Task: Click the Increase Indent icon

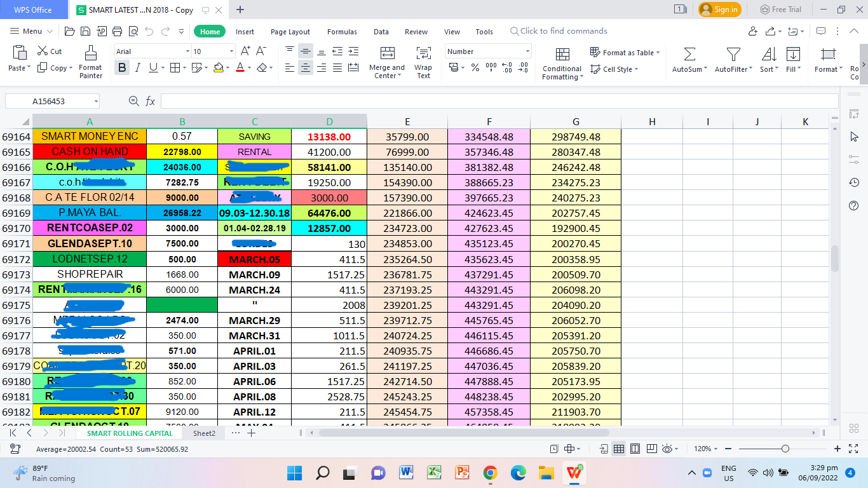Action: click(x=353, y=51)
